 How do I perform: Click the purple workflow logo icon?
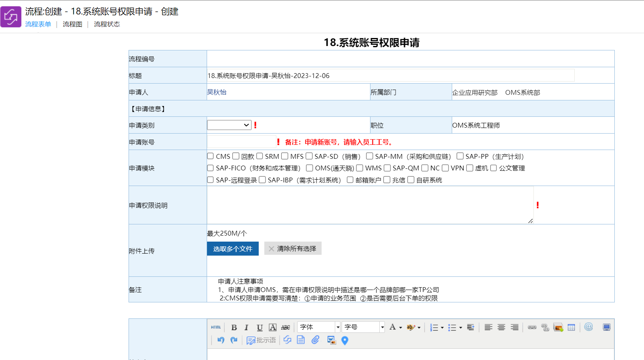tap(11, 17)
